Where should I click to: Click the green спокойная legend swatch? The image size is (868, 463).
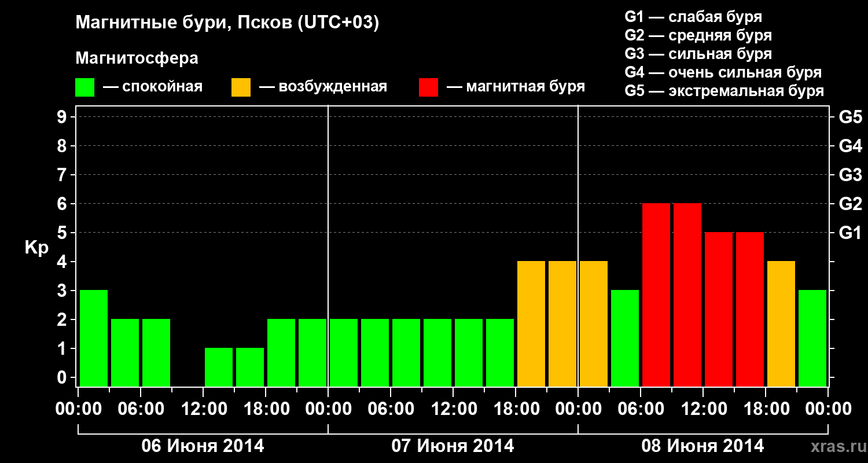[84, 87]
